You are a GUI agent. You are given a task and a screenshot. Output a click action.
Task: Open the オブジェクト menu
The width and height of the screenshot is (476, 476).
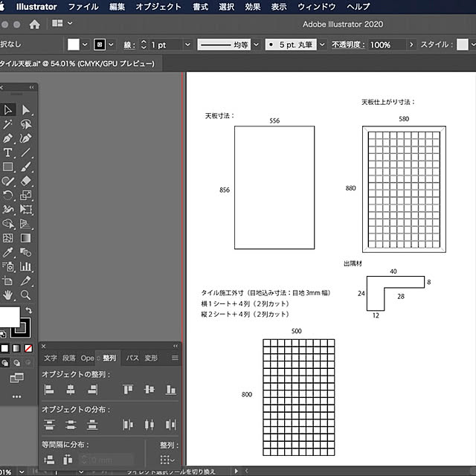tap(158, 7)
